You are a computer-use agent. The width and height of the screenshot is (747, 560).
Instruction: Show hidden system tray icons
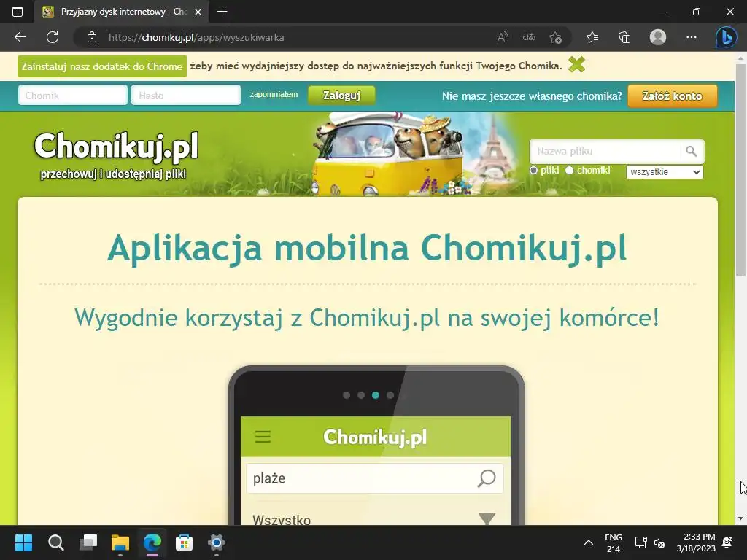tap(589, 542)
